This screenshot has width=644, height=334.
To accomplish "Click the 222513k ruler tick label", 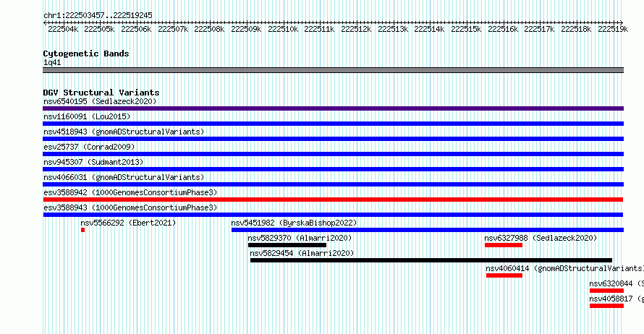I will tap(393, 29).
